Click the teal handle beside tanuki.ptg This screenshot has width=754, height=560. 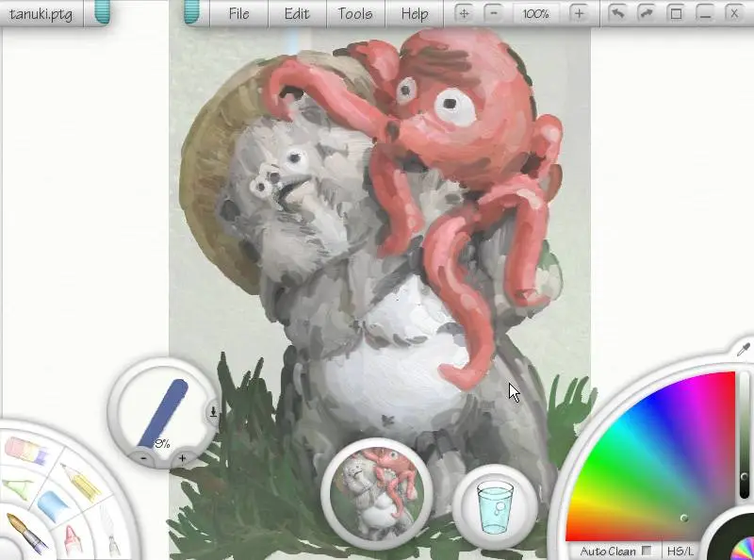click(103, 12)
